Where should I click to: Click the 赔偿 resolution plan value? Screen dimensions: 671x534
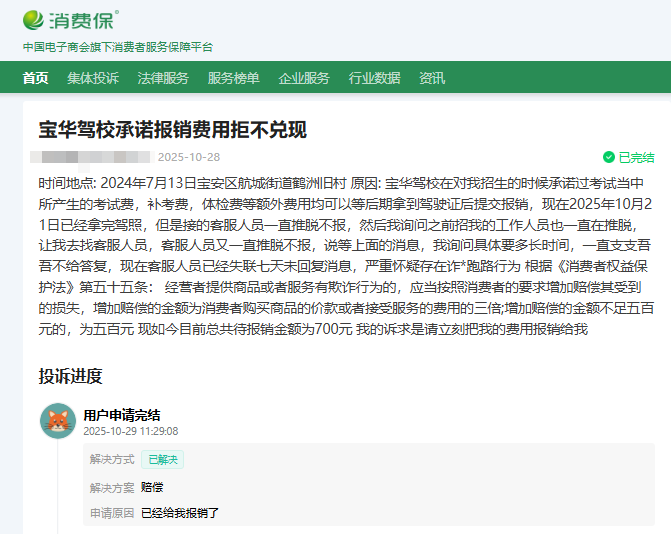[x=152, y=487]
